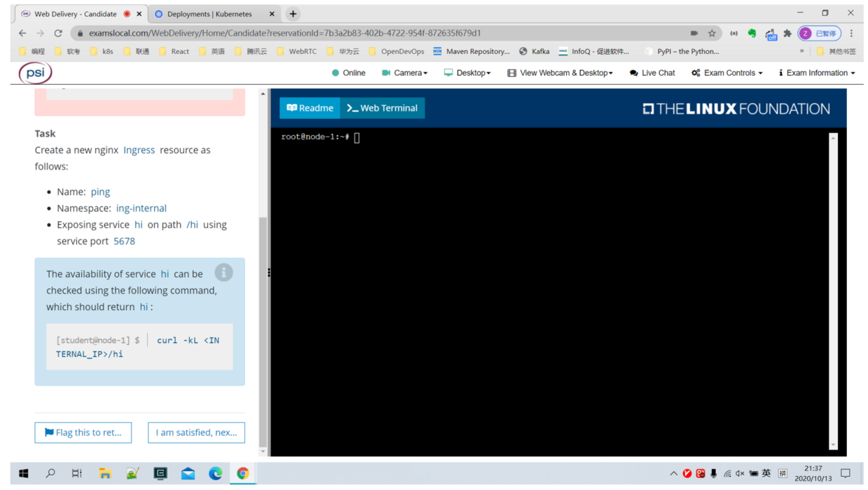Open the InfoQ bookmark
868x490 pixels.
point(594,51)
